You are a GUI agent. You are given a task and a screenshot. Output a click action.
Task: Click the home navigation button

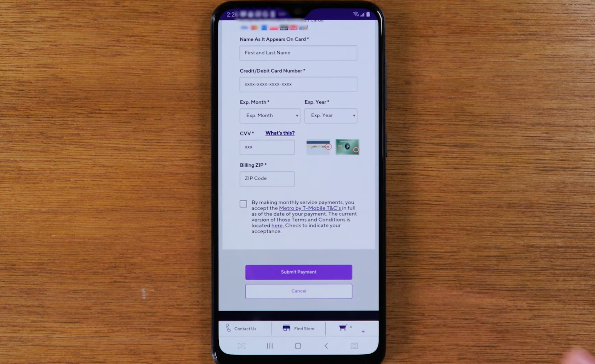(x=297, y=346)
